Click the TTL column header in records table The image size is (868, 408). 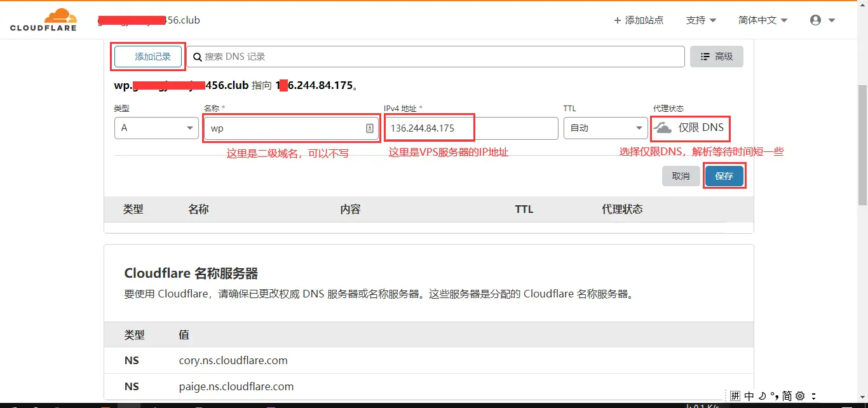point(524,209)
